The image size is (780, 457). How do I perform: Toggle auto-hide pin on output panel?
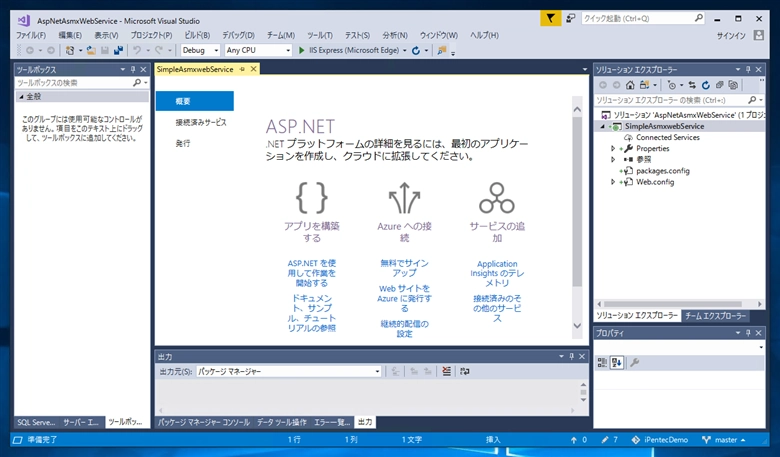pyautogui.click(x=572, y=356)
